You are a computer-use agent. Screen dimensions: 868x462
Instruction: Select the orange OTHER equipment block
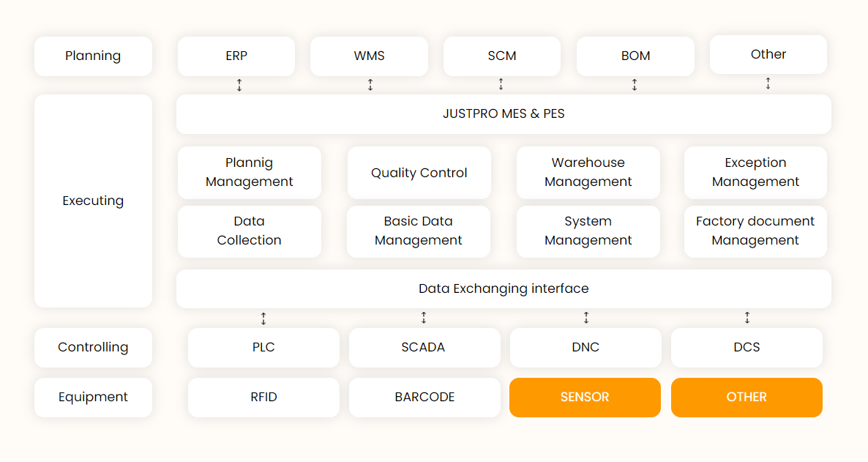(747, 398)
